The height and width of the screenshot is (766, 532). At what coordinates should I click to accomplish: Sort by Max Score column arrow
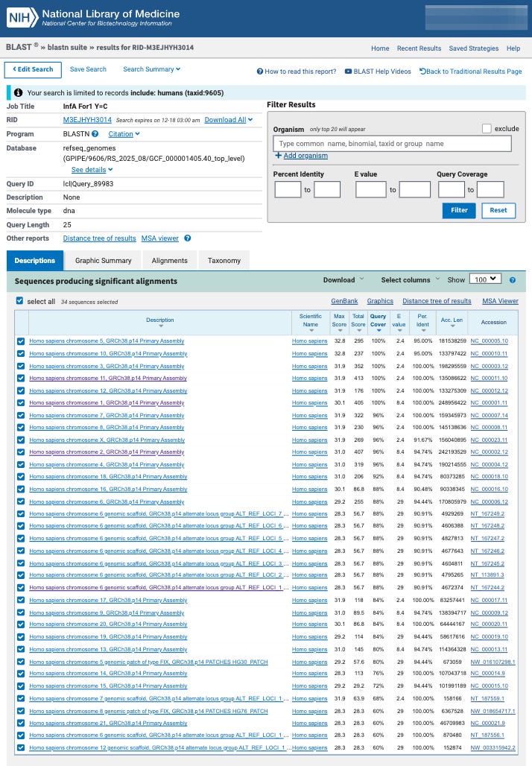point(340,331)
